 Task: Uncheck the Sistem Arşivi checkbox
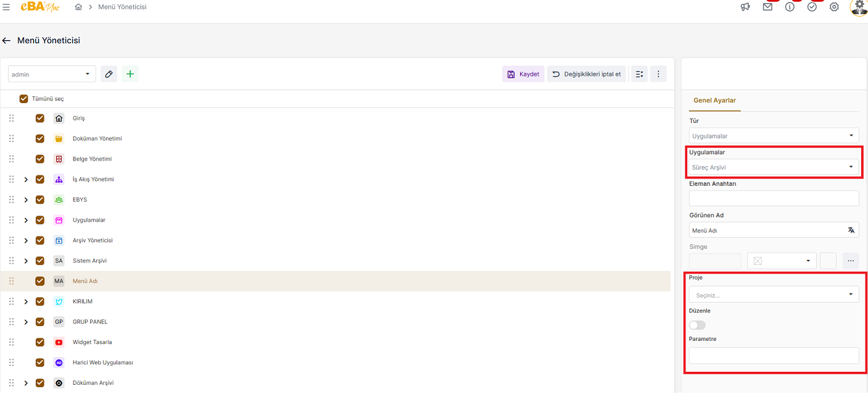point(40,261)
